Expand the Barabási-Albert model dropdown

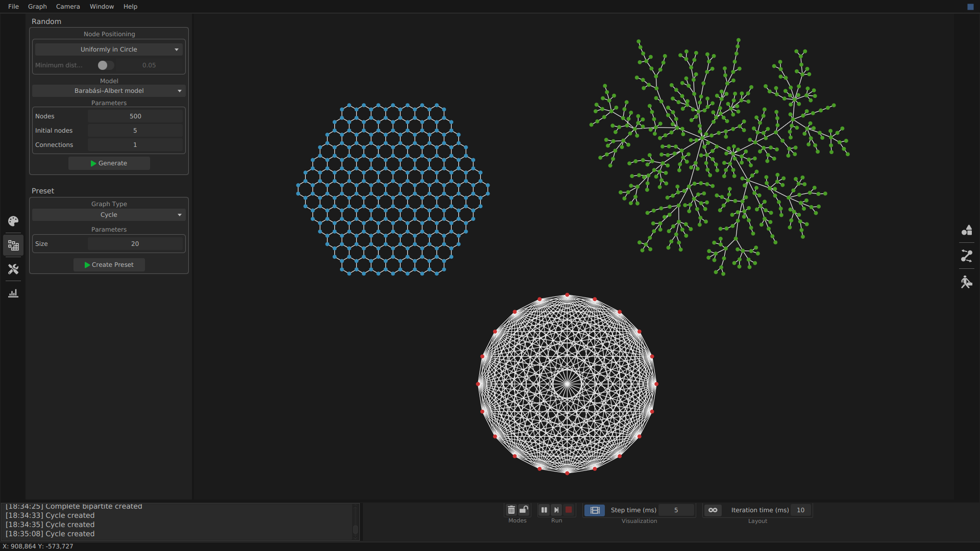coord(109,91)
